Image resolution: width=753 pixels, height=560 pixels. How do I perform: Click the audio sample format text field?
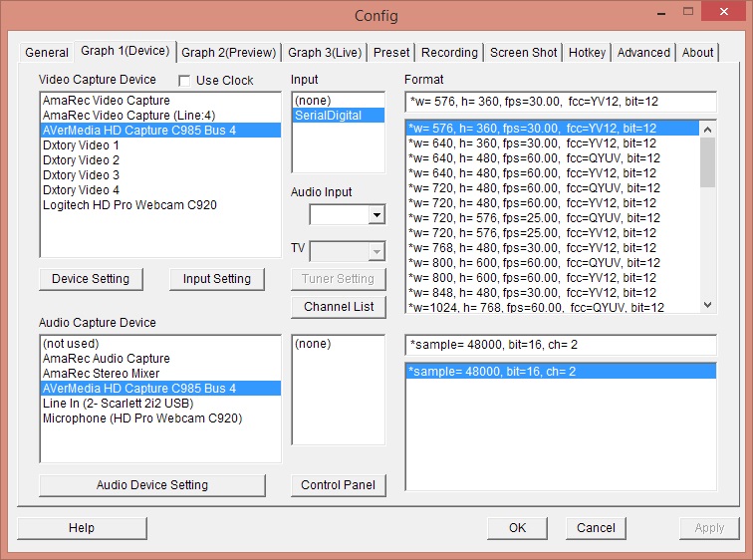(561, 345)
